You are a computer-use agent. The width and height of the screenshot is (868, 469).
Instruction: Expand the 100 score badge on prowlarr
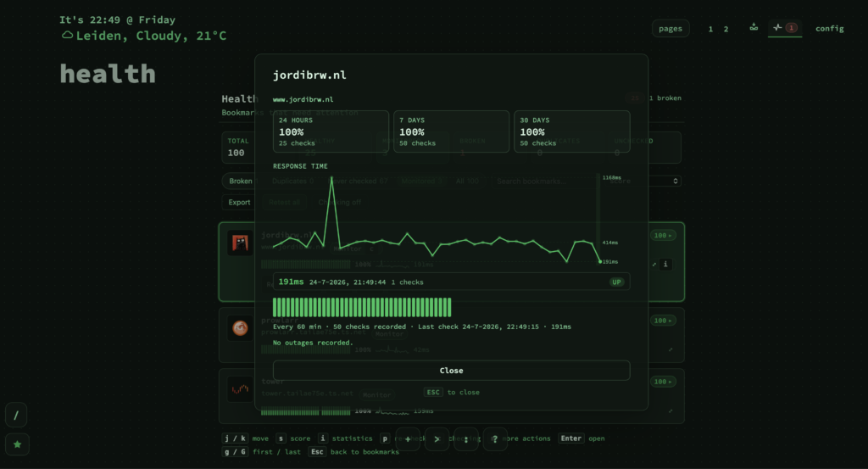[663, 321]
